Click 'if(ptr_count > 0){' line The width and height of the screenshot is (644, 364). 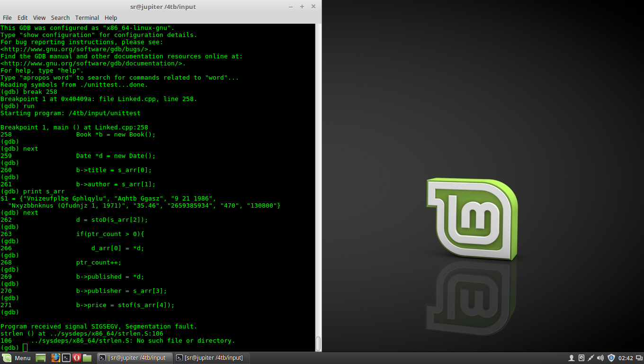tap(110, 234)
